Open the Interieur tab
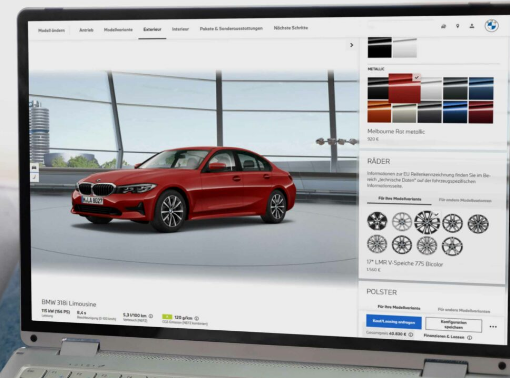This screenshot has width=510, height=378. [180, 29]
